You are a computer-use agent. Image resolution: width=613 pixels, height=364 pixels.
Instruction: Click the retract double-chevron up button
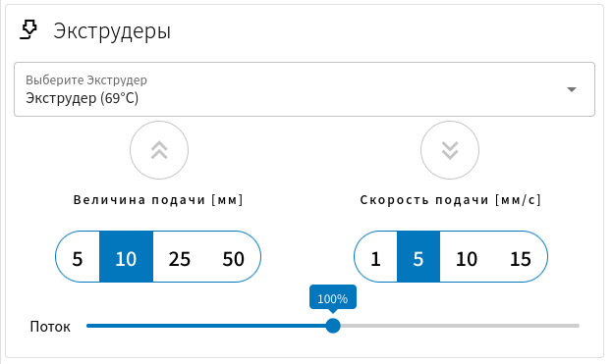pyautogui.click(x=159, y=150)
